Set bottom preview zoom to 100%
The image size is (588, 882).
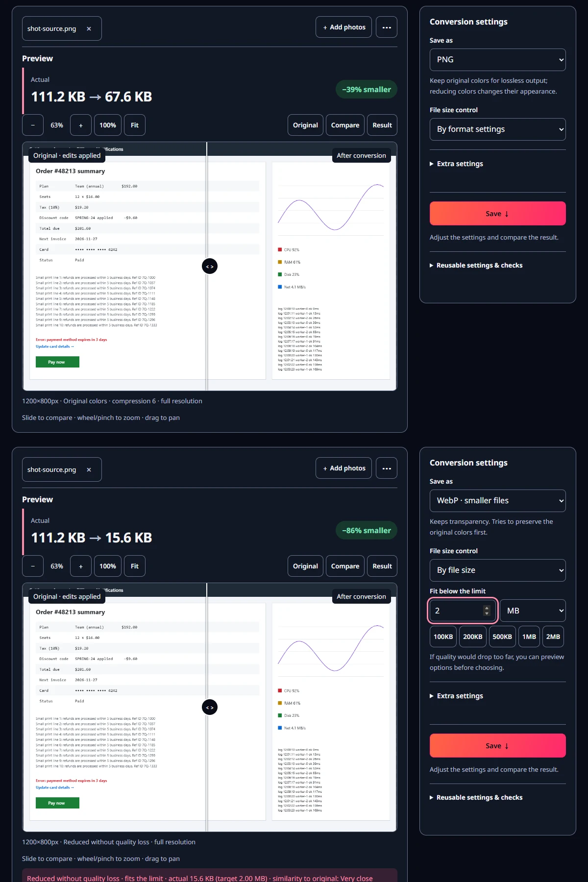(x=108, y=566)
